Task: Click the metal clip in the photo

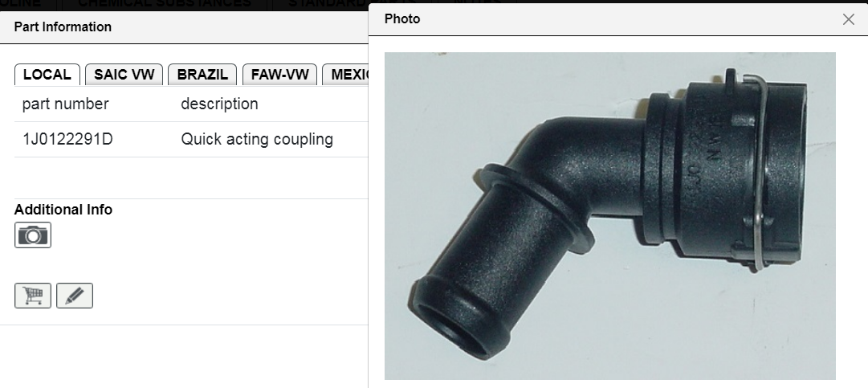Action: (x=760, y=172)
